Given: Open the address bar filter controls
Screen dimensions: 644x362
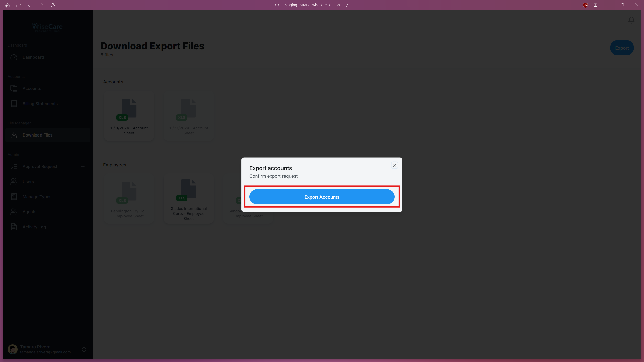Looking at the screenshot, I should click(347, 5).
